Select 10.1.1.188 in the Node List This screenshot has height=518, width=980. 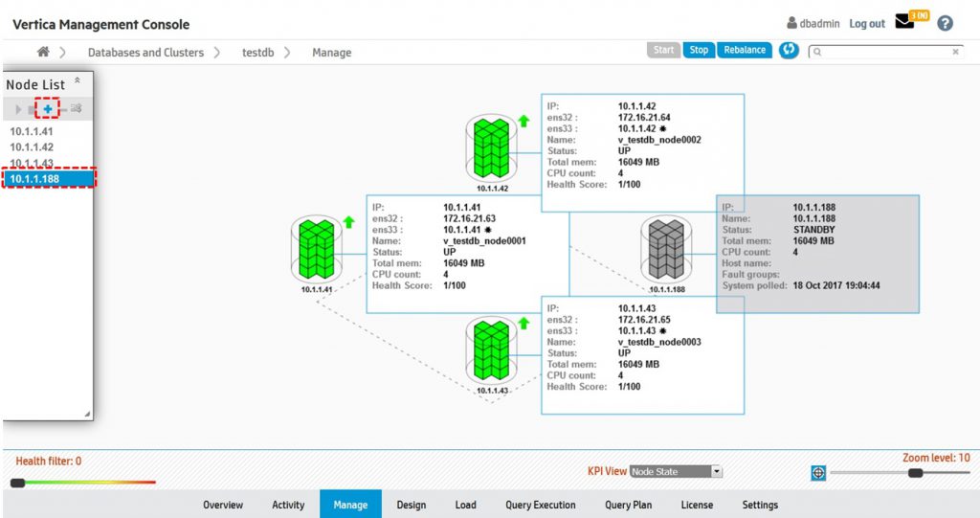click(48, 178)
